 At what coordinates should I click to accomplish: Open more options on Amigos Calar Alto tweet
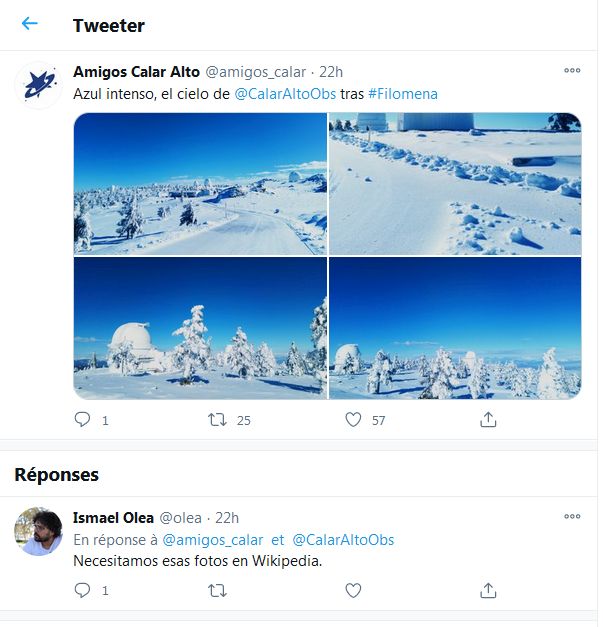click(572, 71)
